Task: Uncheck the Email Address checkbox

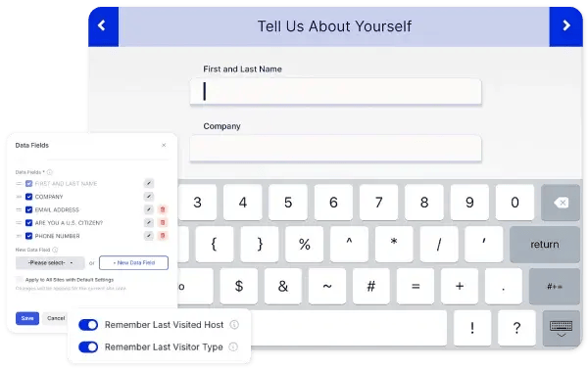Action: (x=28, y=209)
